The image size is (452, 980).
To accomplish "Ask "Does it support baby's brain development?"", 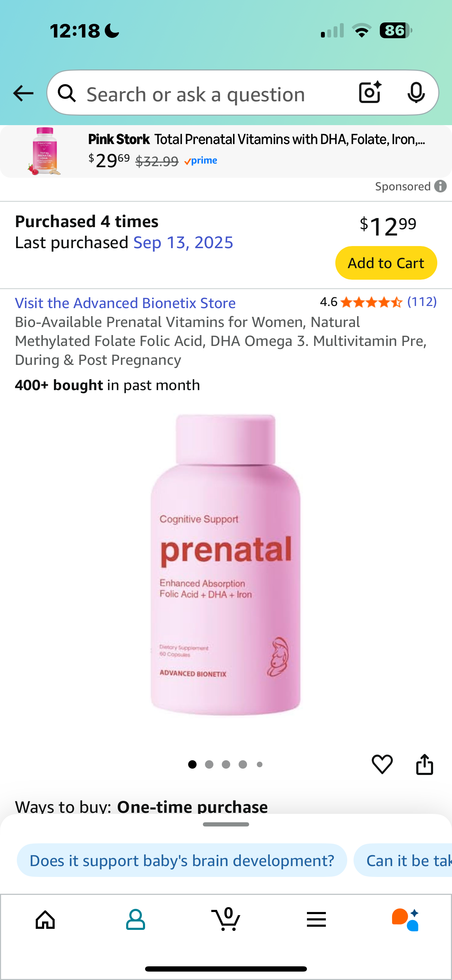I will tap(182, 860).
